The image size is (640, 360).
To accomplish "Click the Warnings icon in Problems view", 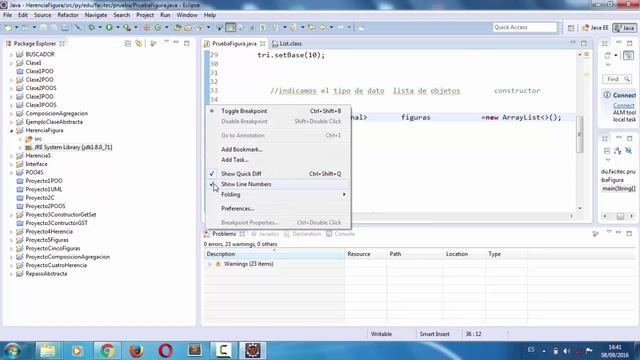I will 218,264.
